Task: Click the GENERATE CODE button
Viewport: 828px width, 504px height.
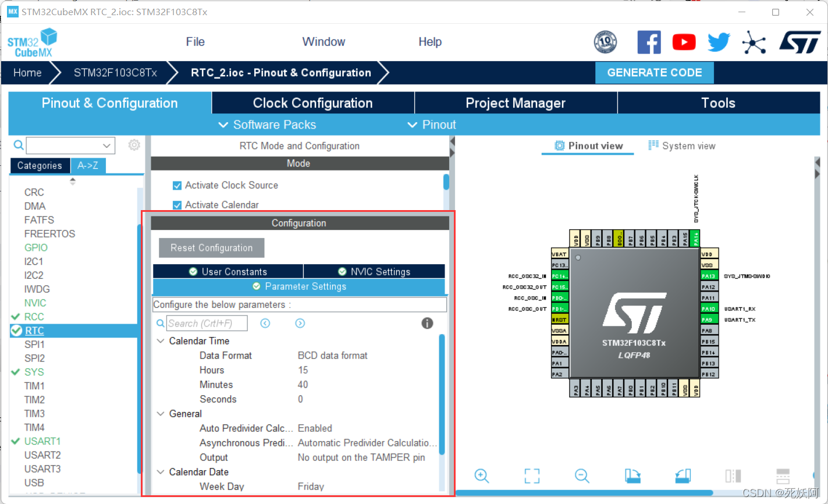Action: [655, 73]
